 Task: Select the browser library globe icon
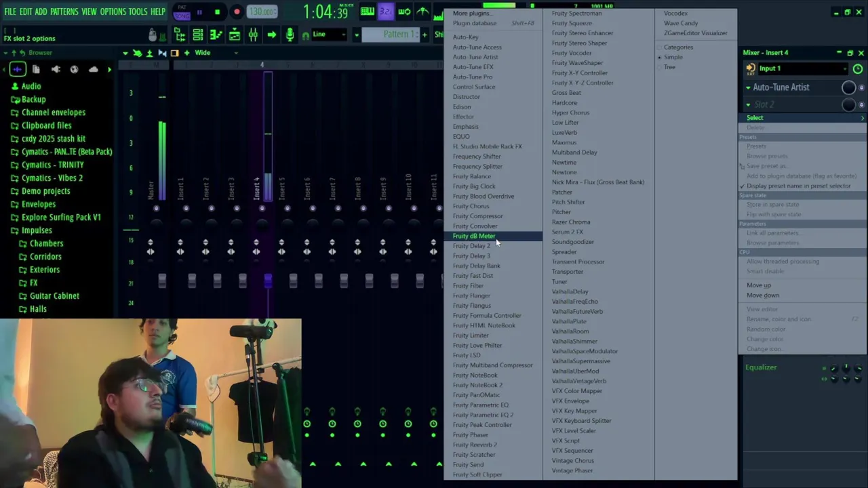[x=74, y=69]
